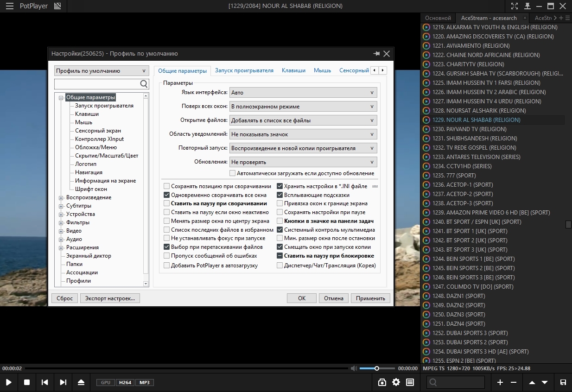572x392 pixels.
Task: Open the screenshot capture camera icon
Action: 382,382
